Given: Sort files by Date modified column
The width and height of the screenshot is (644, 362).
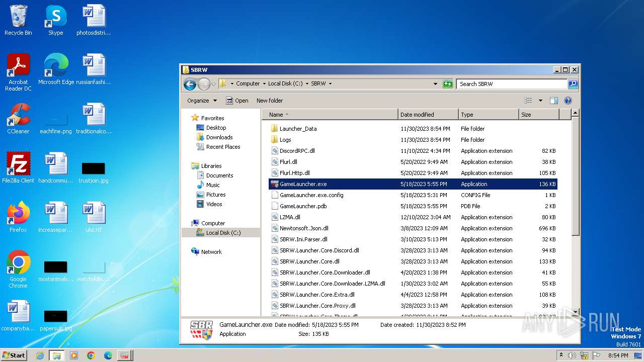Looking at the screenshot, I should (428, 115).
